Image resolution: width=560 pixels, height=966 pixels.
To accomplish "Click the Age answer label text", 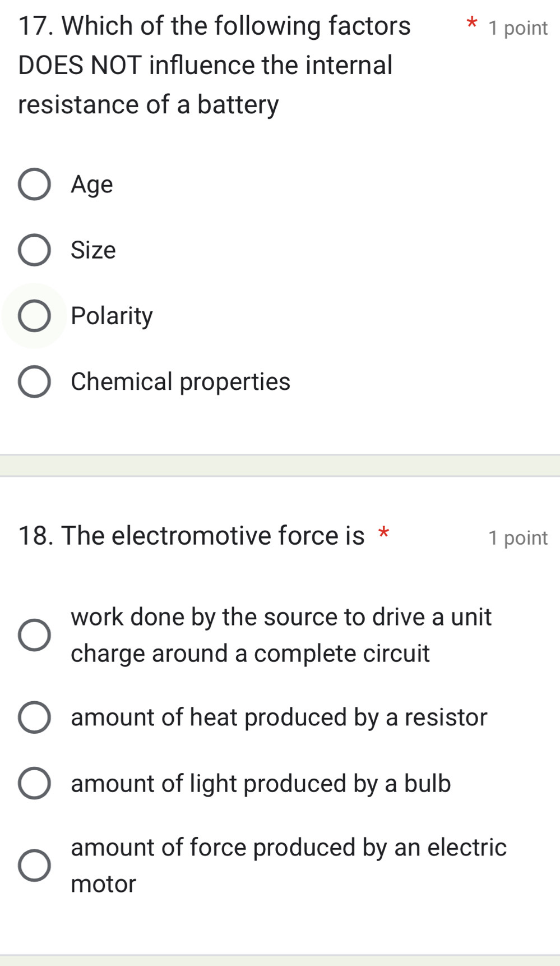I will (x=92, y=184).
